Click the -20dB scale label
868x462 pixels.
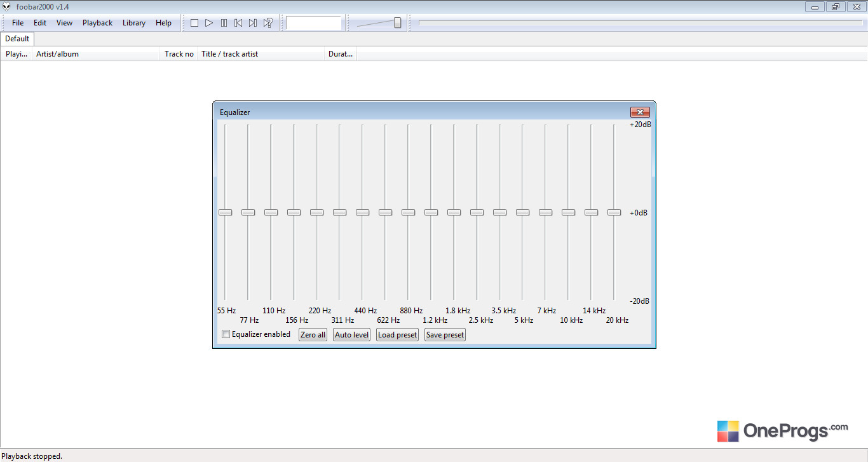639,301
